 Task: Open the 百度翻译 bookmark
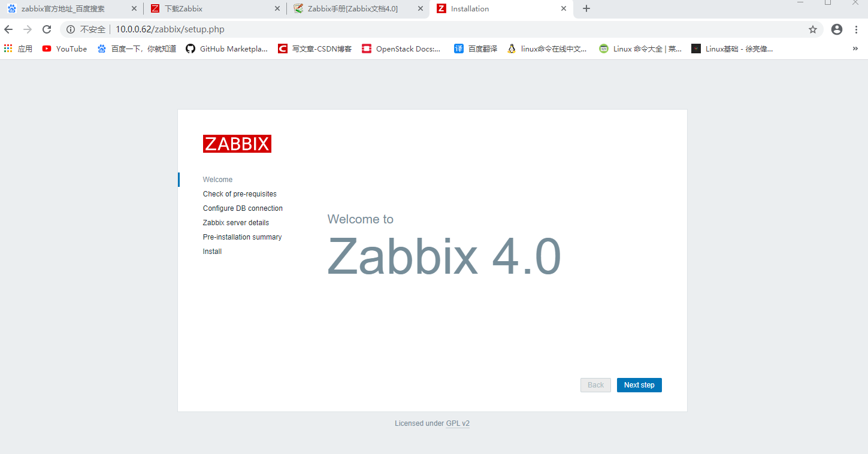pyautogui.click(x=476, y=49)
